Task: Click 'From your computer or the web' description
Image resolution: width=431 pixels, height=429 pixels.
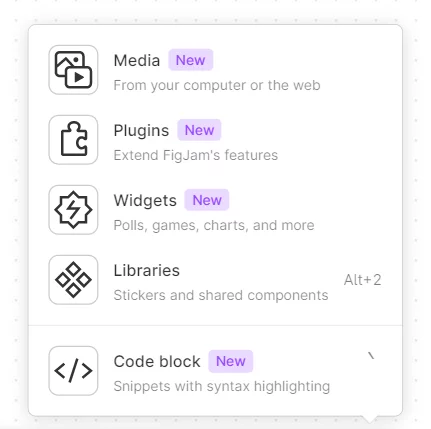Action: coord(217,85)
